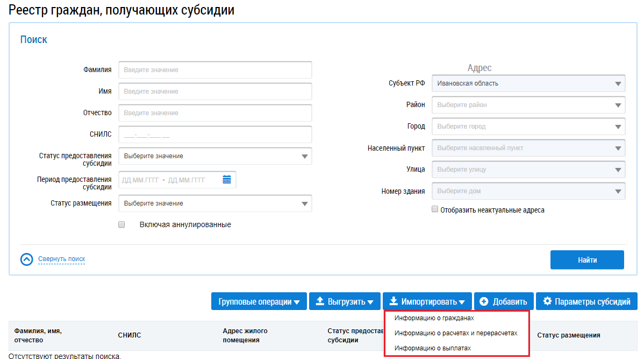Expand the Район selection list
This screenshot has height=359, width=644.
pos(528,105)
